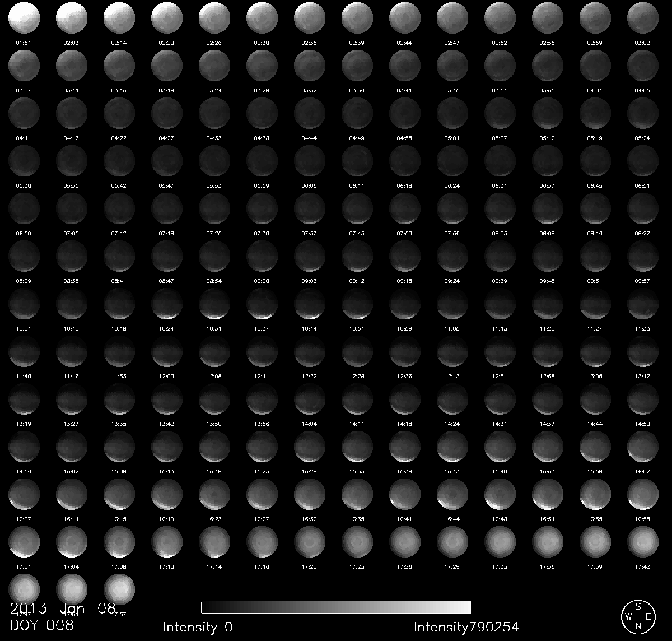Select the 02:30 disk image
This screenshot has height=641, width=672.
262,18
